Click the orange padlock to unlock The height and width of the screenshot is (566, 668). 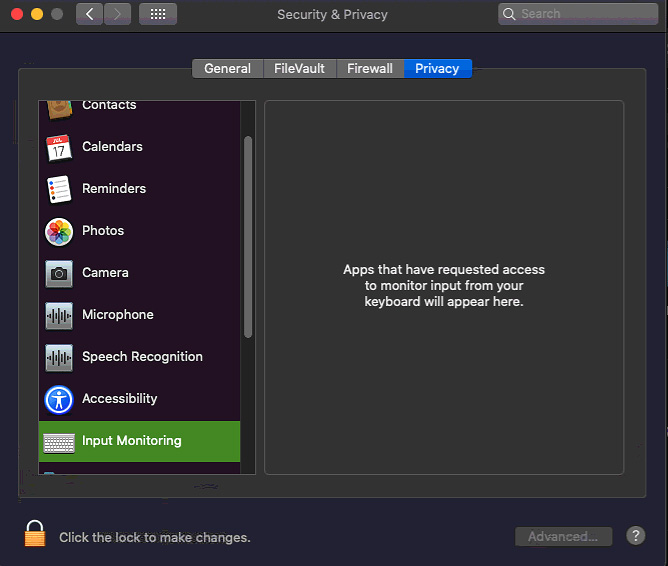pyautogui.click(x=35, y=533)
